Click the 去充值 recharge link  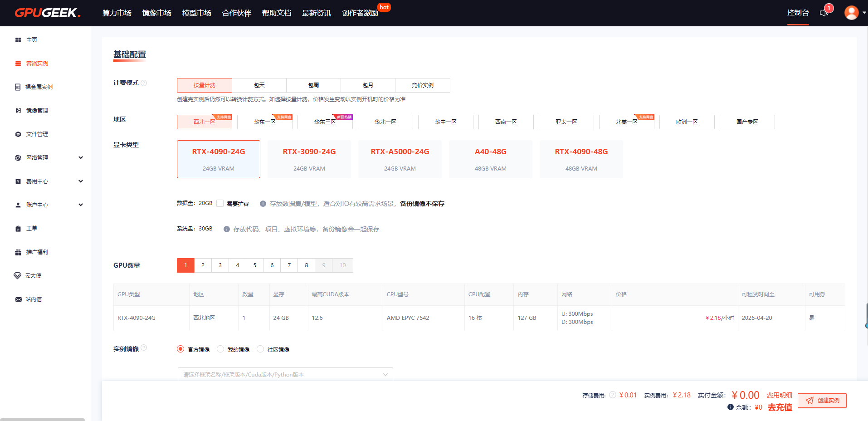point(779,407)
